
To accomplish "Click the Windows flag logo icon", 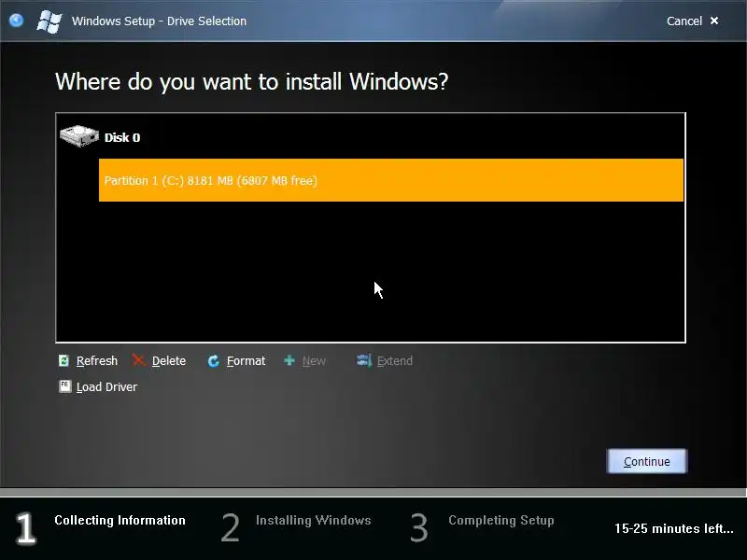I will [x=49, y=21].
